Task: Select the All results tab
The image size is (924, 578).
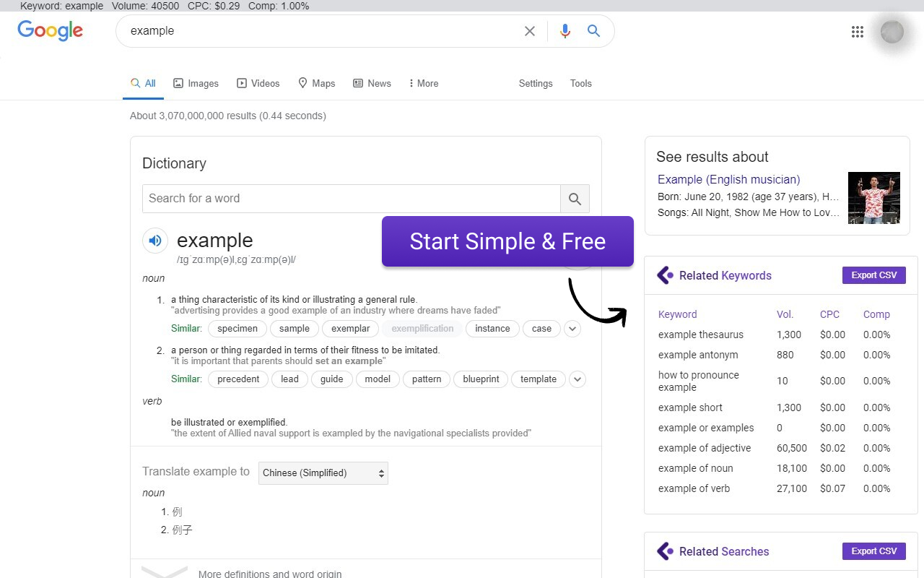Action: [143, 83]
